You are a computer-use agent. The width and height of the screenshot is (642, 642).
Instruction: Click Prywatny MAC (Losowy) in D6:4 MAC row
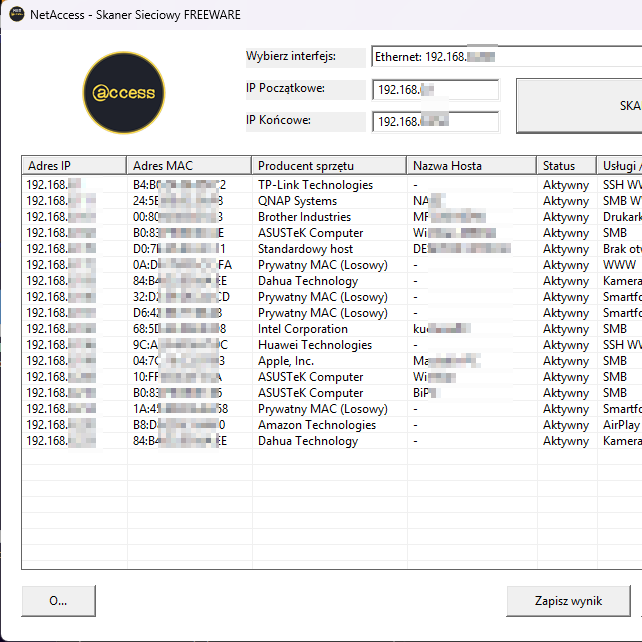coord(323,313)
